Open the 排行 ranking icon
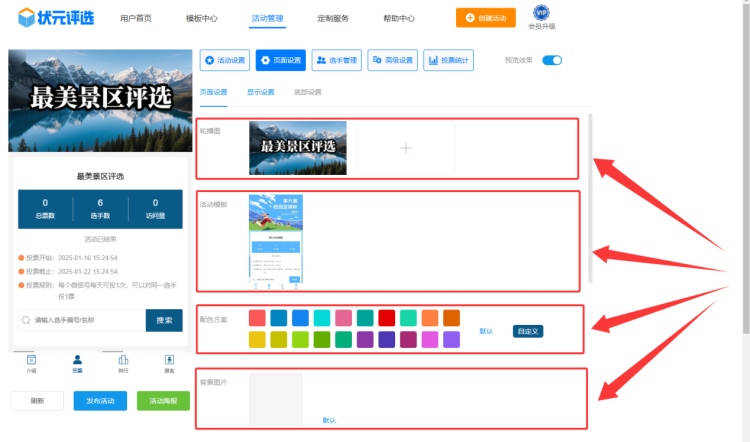This screenshot has height=442, width=750. [x=123, y=361]
